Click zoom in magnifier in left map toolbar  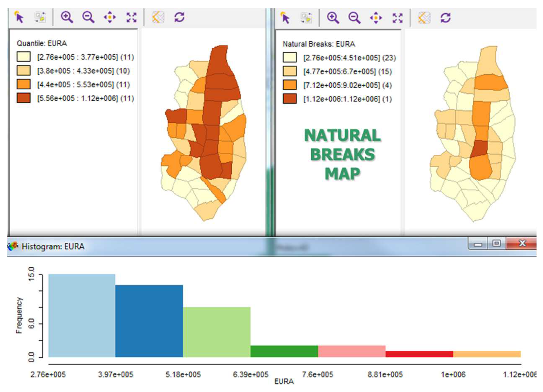(x=67, y=17)
